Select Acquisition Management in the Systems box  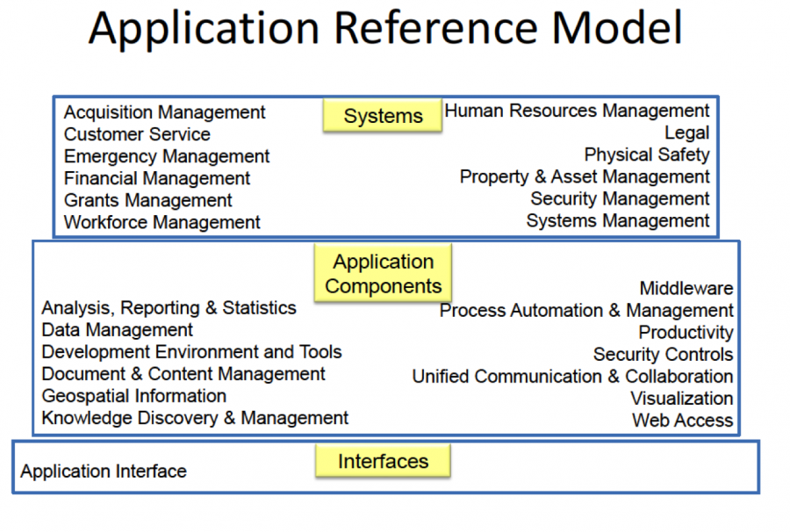164,112
